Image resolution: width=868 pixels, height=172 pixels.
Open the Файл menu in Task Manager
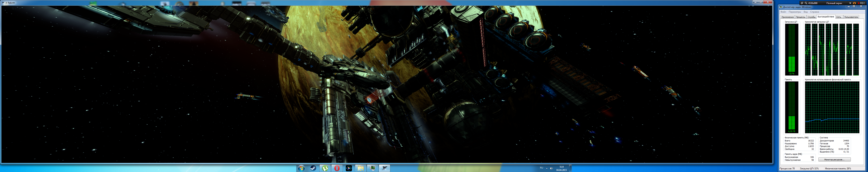click(x=783, y=12)
